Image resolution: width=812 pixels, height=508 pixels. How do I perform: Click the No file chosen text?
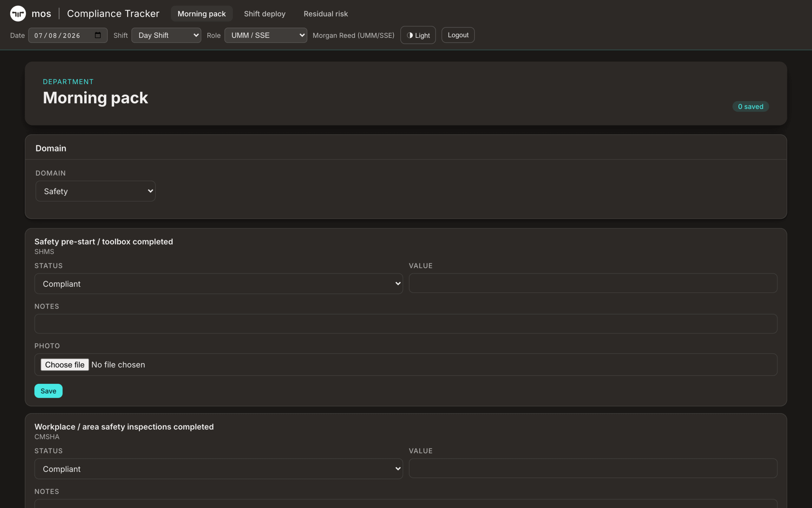118,364
